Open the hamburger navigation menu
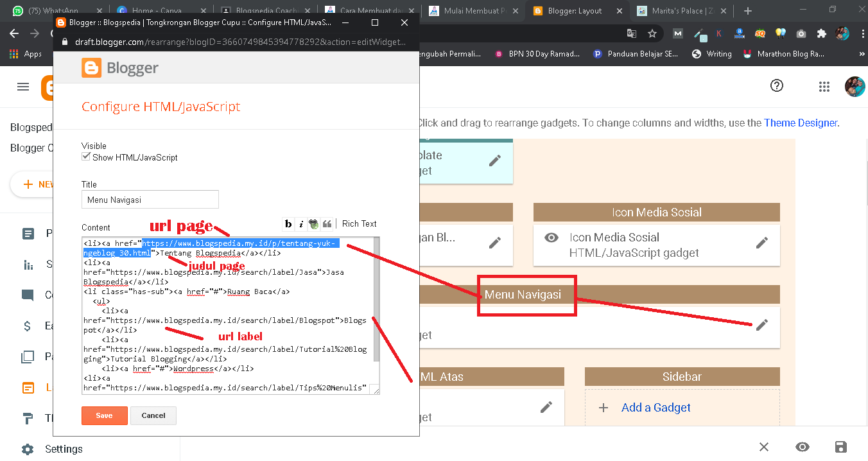 22,87
